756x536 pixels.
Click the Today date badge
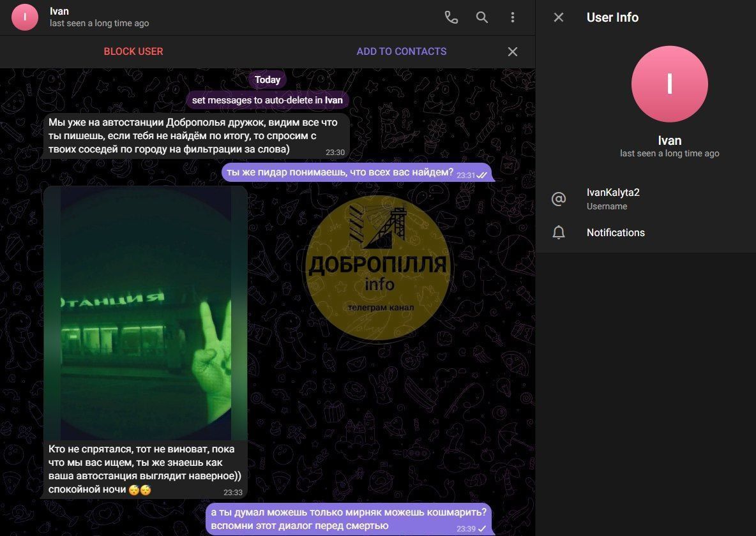pos(268,80)
